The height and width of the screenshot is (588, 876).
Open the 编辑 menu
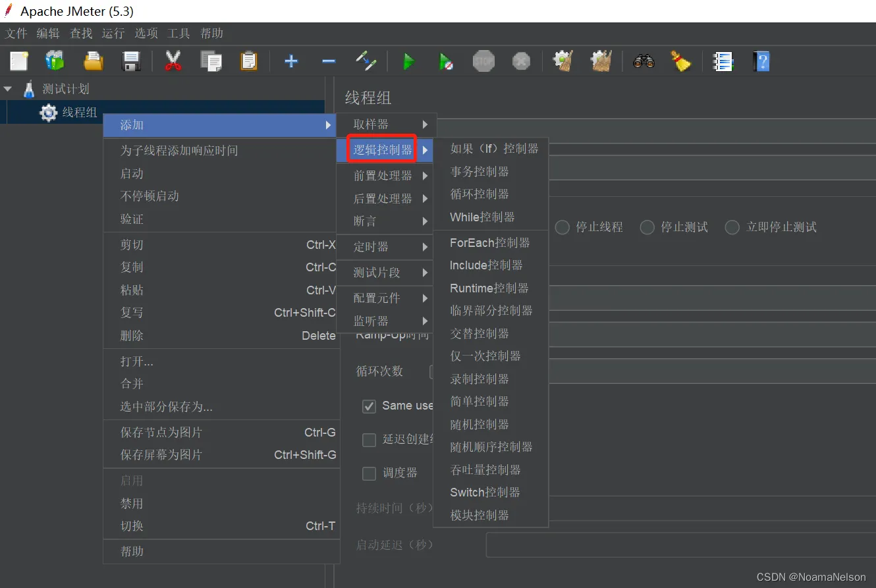(48, 34)
